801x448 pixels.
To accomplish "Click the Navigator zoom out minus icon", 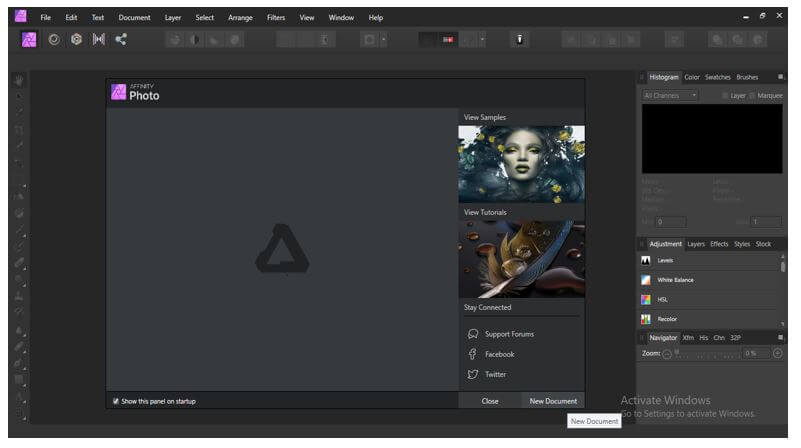I will pos(667,353).
